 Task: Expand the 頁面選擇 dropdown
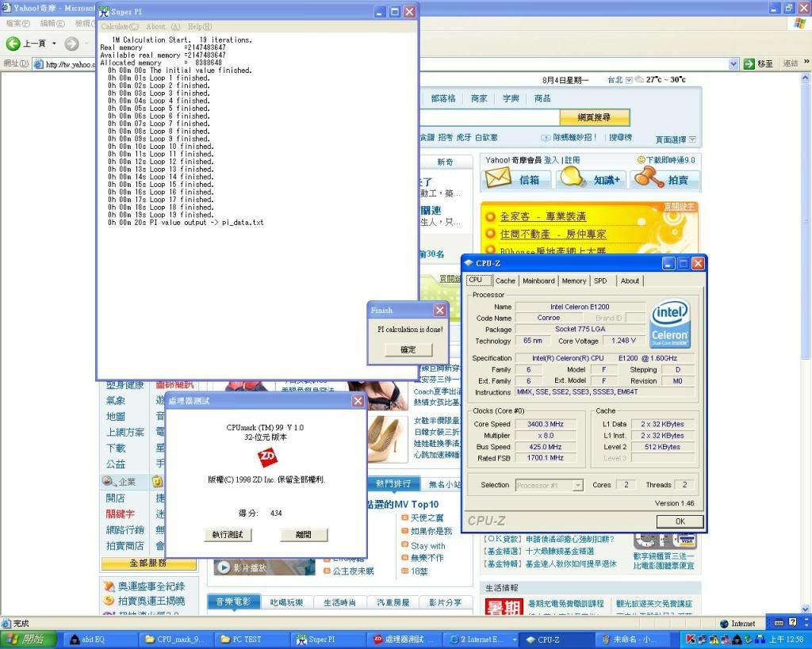pos(692,139)
